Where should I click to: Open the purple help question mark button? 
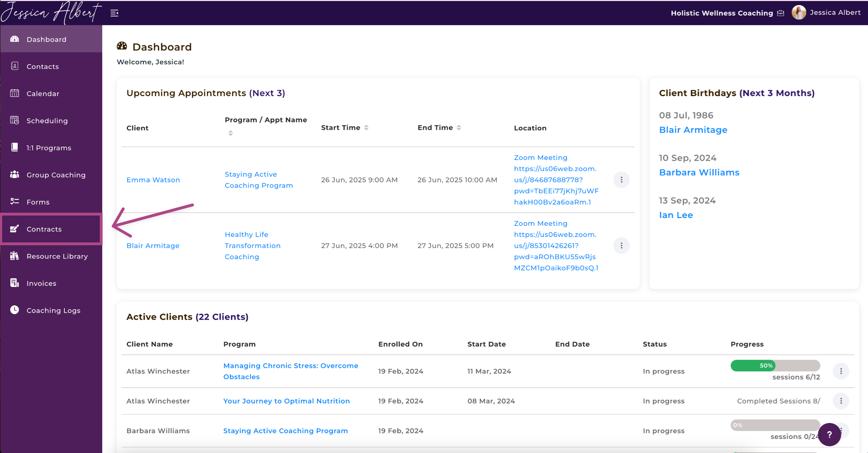click(829, 435)
